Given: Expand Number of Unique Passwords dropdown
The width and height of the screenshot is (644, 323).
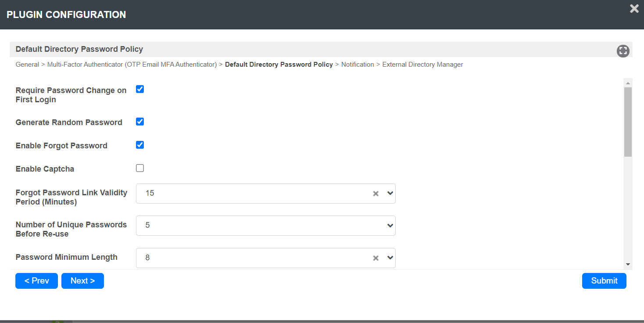Looking at the screenshot, I should point(390,226).
